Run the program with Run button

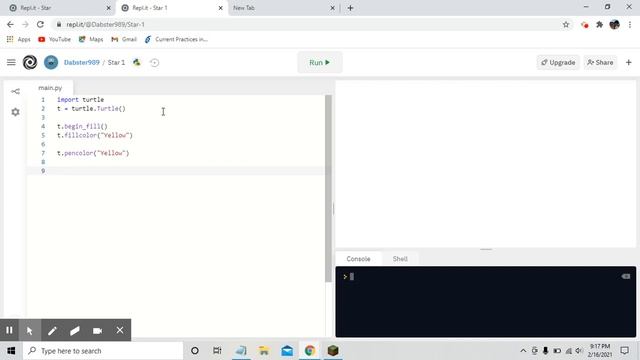pyautogui.click(x=320, y=62)
